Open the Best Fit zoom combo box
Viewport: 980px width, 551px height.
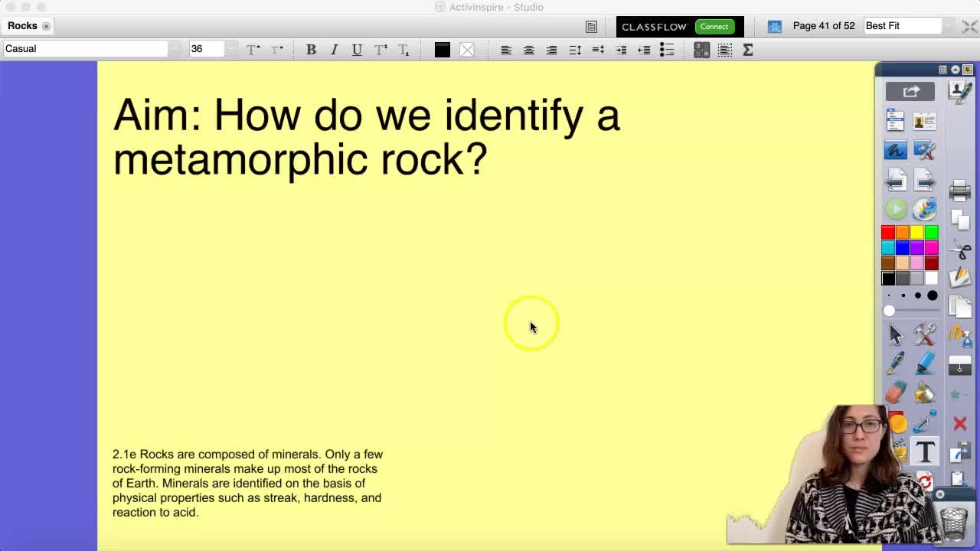909,26
